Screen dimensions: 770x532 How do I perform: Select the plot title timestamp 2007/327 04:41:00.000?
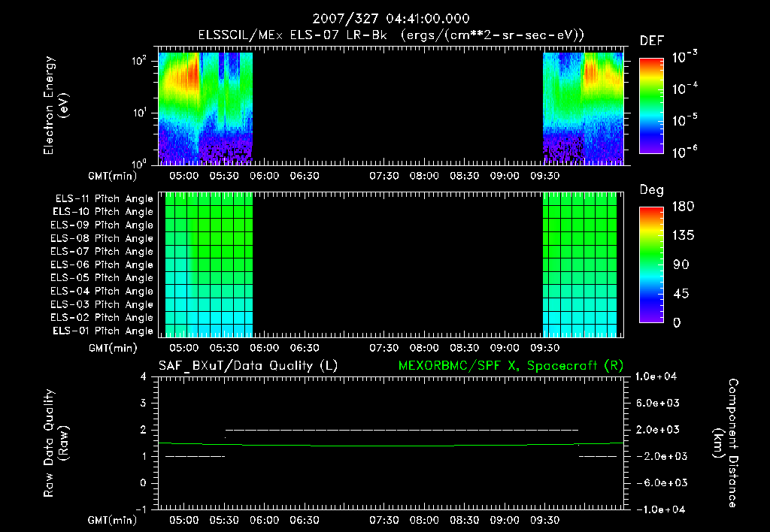tap(391, 19)
